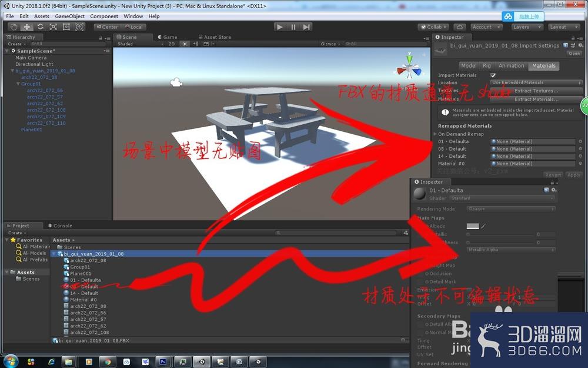Select the combined Transform tool
The height and width of the screenshot is (368, 588).
point(79,27)
